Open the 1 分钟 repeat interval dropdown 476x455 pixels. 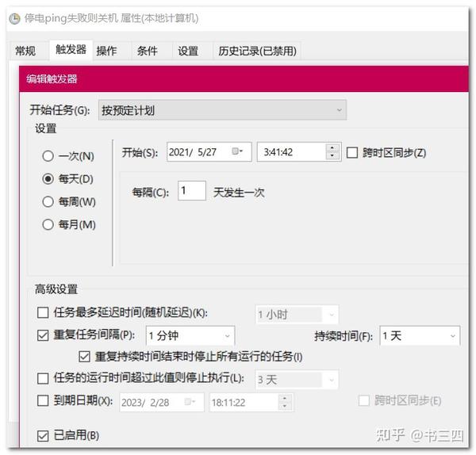190,336
